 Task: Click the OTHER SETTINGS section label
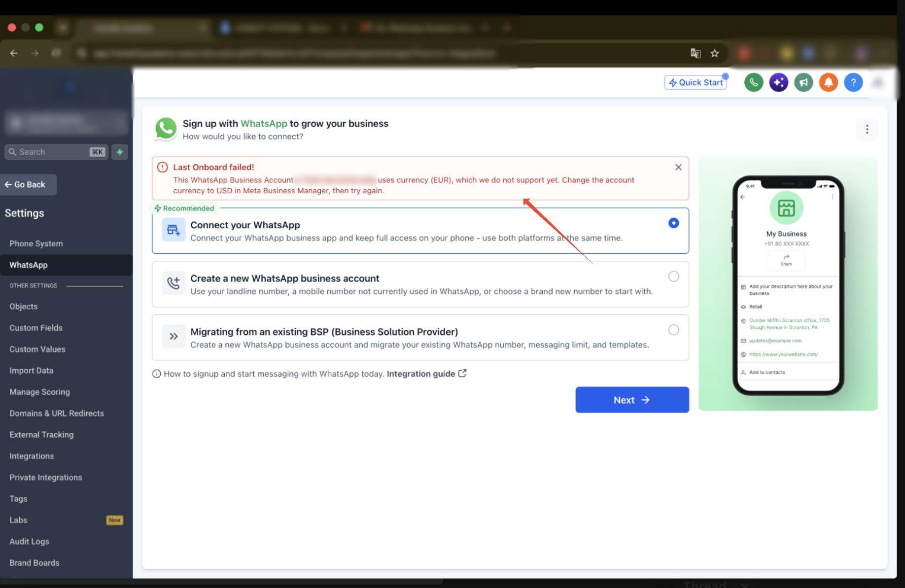33,286
